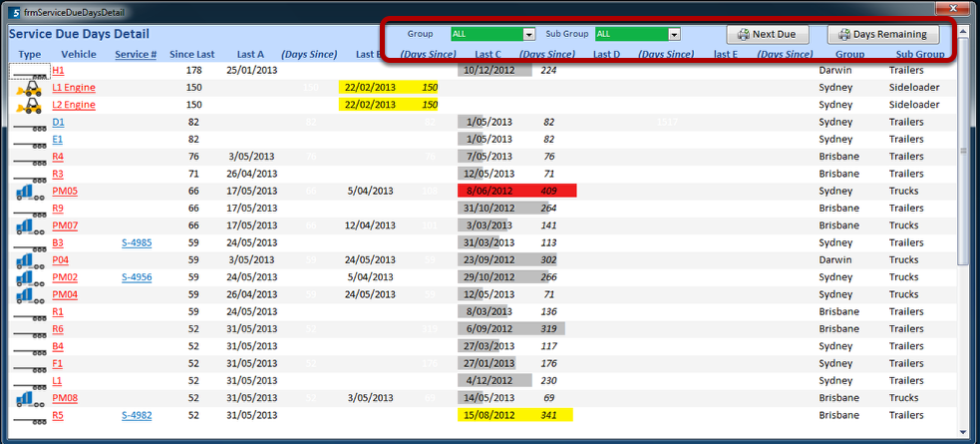The image size is (980, 444).
Task: Open vehicle L1 Engine link
Action: (74, 88)
